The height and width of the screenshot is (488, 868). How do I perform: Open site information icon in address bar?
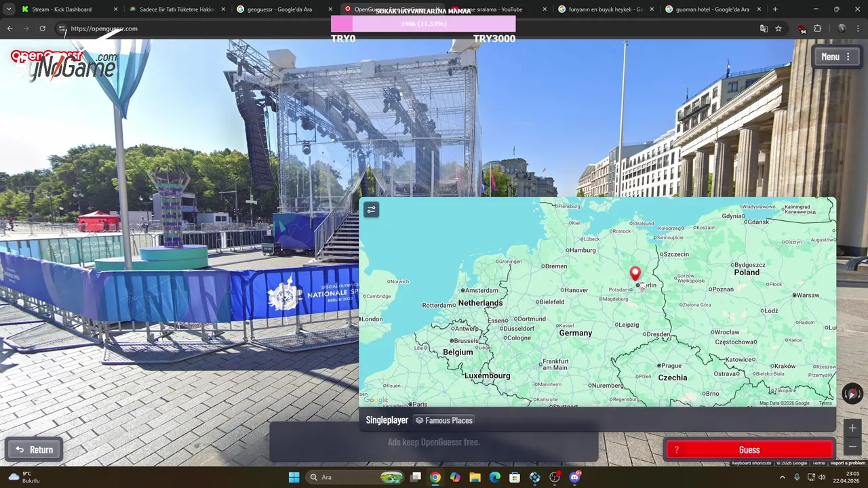tap(62, 28)
